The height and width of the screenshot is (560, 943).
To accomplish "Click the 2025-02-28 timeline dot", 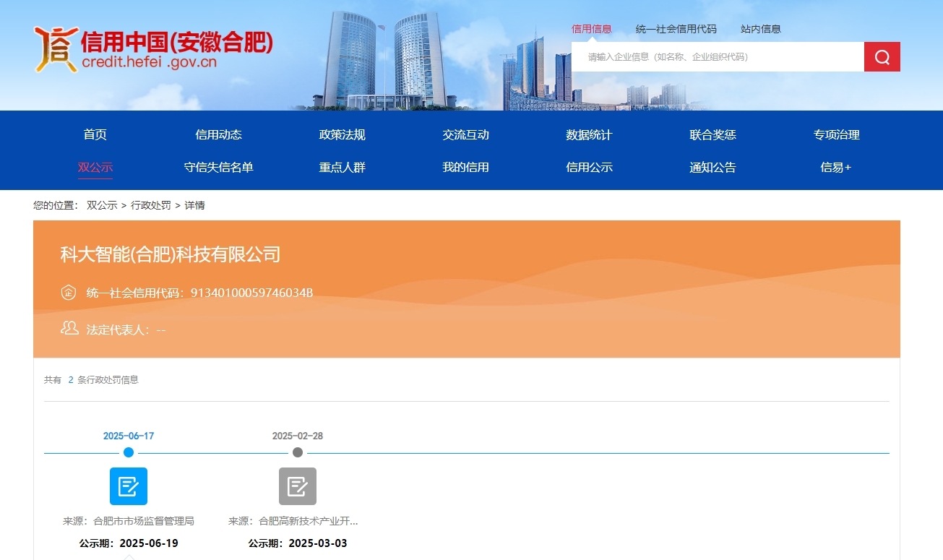I will [298, 452].
